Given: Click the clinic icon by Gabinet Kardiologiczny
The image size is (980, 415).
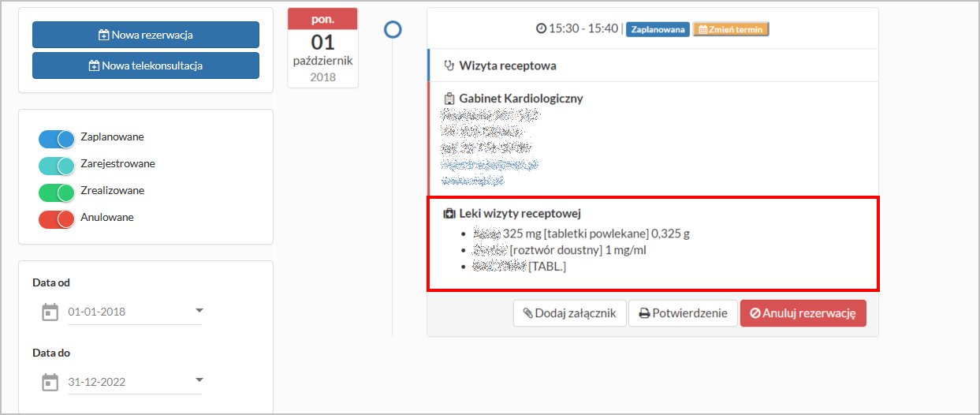Looking at the screenshot, I should [449, 99].
